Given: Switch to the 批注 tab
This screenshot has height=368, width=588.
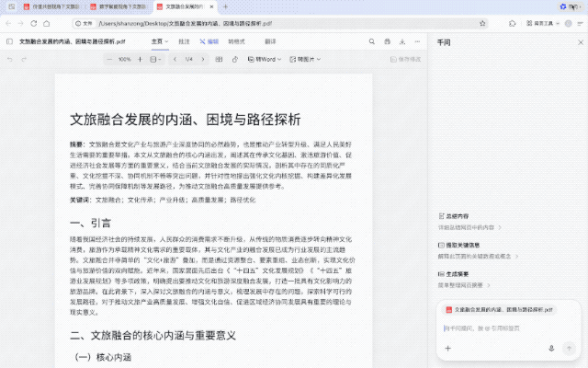Looking at the screenshot, I should click(x=185, y=41).
